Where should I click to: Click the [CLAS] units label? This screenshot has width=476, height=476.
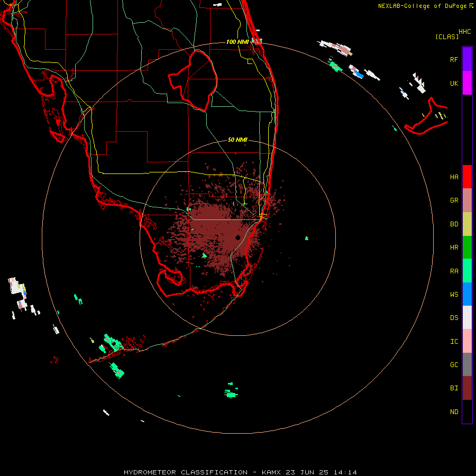coord(447,36)
